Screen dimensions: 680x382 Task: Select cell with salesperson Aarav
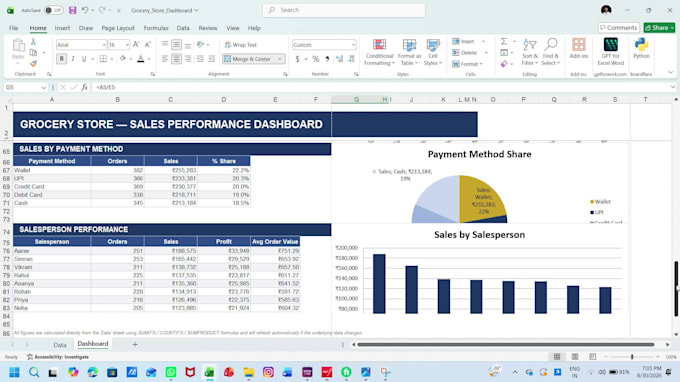(52, 251)
